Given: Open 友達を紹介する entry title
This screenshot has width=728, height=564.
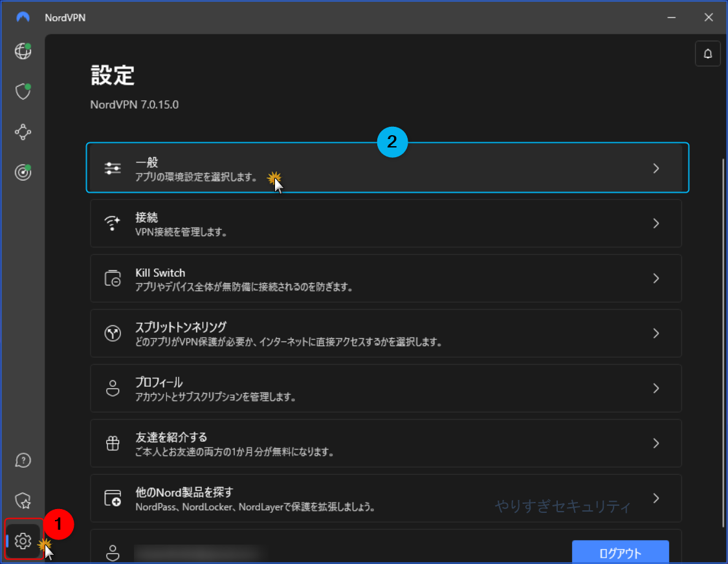Looking at the screenshot, I should coord(171,437).
